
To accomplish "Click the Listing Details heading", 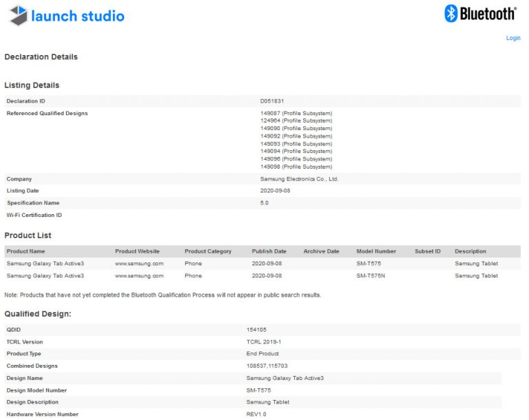I will tap(32, 85).
